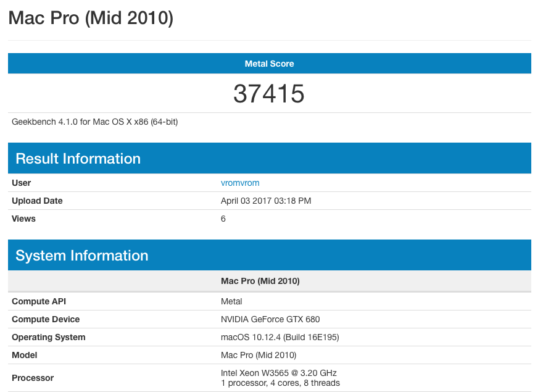
Task: Click the Metal Score header bar
Action: (x=270, y=64)
